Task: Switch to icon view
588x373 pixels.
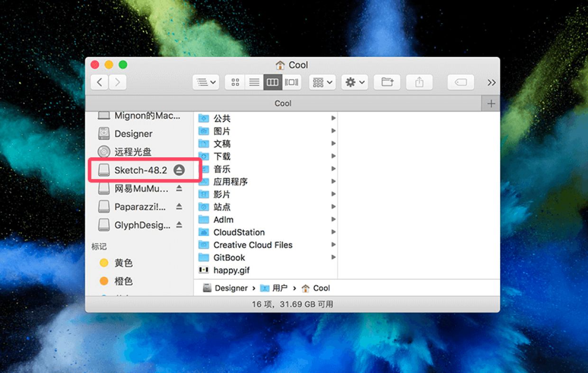Action: click(235, 82)
